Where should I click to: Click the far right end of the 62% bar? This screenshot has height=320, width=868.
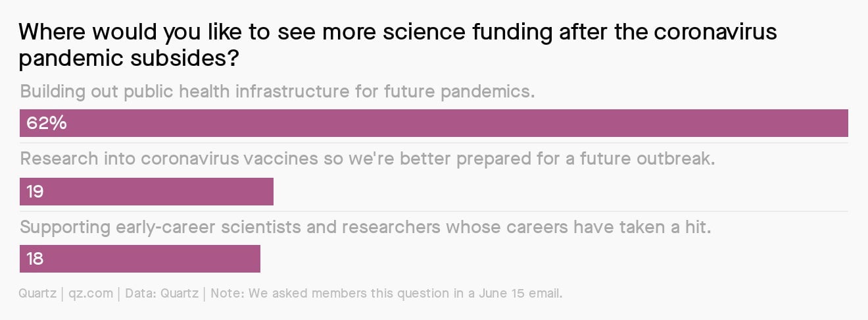tap(844, 123)
